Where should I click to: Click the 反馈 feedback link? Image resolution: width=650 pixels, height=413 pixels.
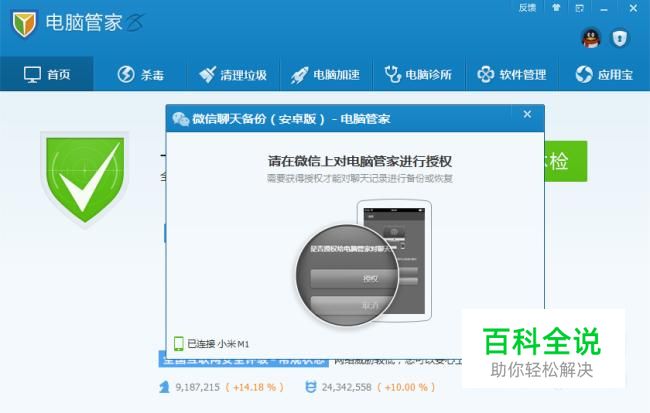(527, 8)
